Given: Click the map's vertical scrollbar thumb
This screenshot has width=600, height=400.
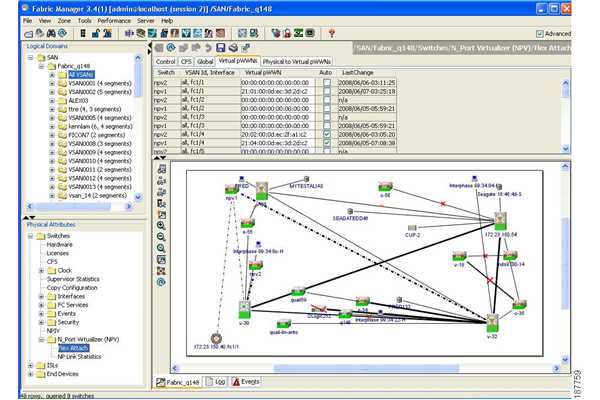Looking at the screenshot, I should point(565,263).
